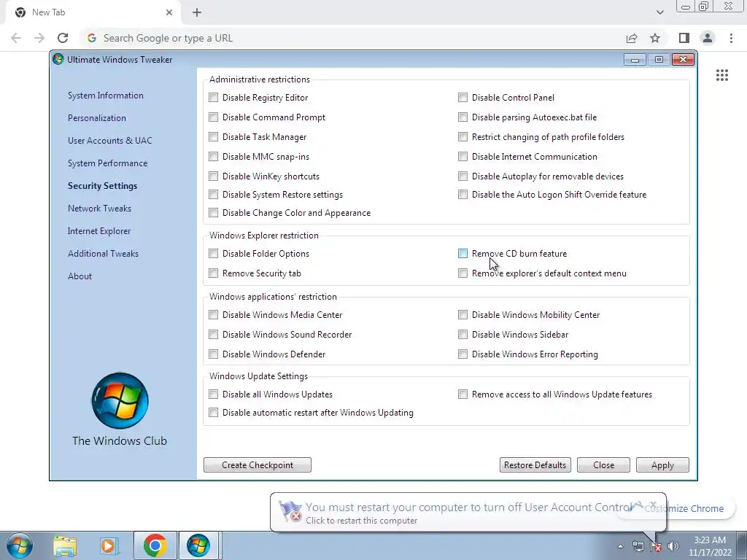
Task: Open new tab with plus icon
Action: coord(197,12)
